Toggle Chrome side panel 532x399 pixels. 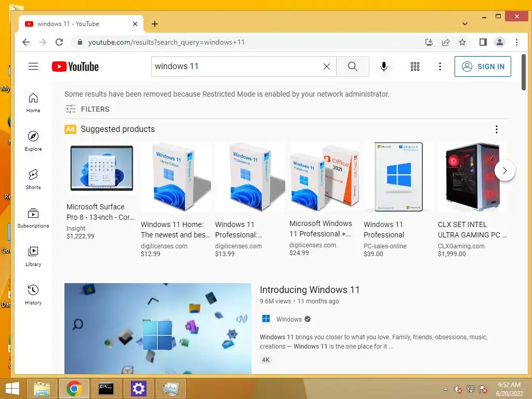(x=483, y=42)
